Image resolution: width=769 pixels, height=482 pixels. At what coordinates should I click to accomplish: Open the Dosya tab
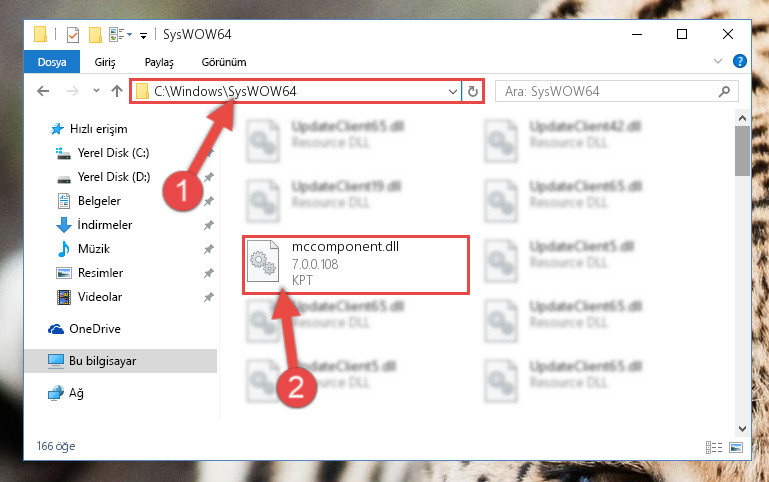coord(52,62)
